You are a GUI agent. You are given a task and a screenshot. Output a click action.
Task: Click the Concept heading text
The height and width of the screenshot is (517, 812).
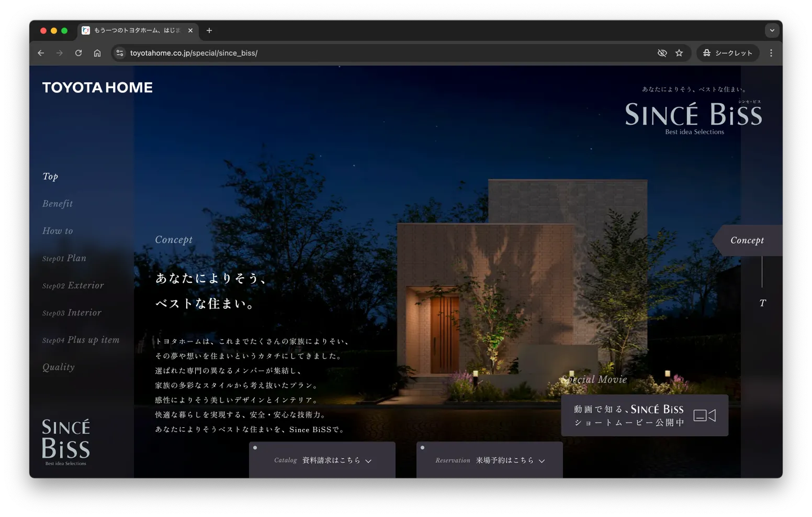tap(174, 240)
